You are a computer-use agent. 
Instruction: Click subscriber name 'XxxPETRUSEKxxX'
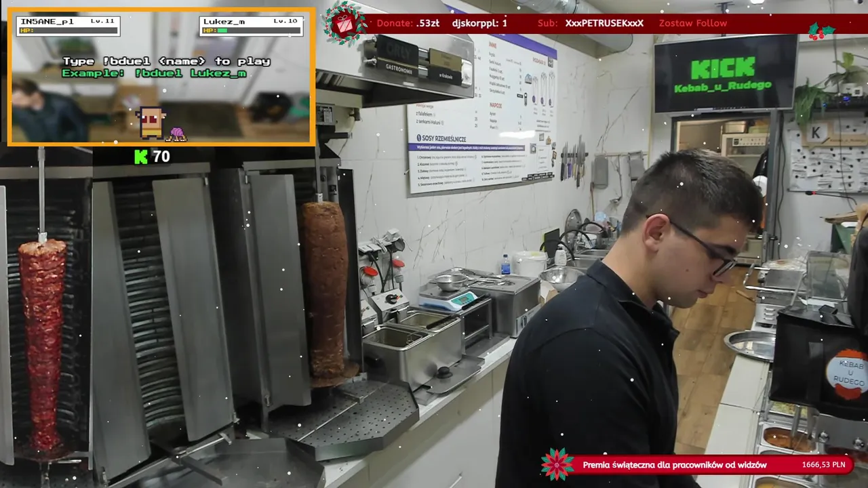tap(604, 23)
